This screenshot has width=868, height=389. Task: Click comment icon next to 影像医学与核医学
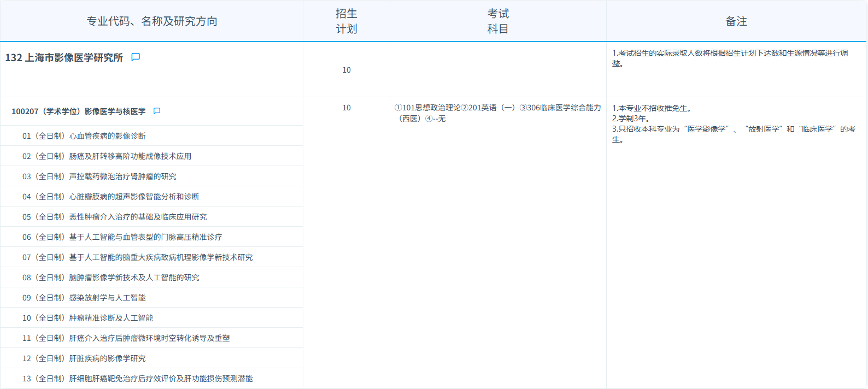coord(157,111)
